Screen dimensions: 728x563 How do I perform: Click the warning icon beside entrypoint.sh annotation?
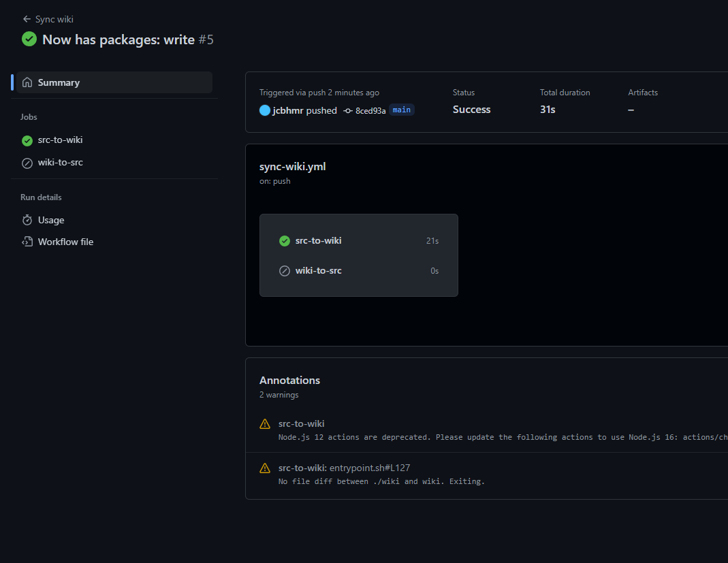pos(264,468)
